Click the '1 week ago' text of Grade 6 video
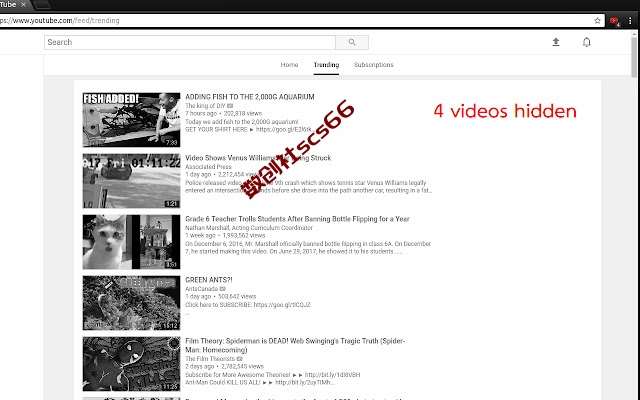Viewport: 640px width, 400px height. 200,236
